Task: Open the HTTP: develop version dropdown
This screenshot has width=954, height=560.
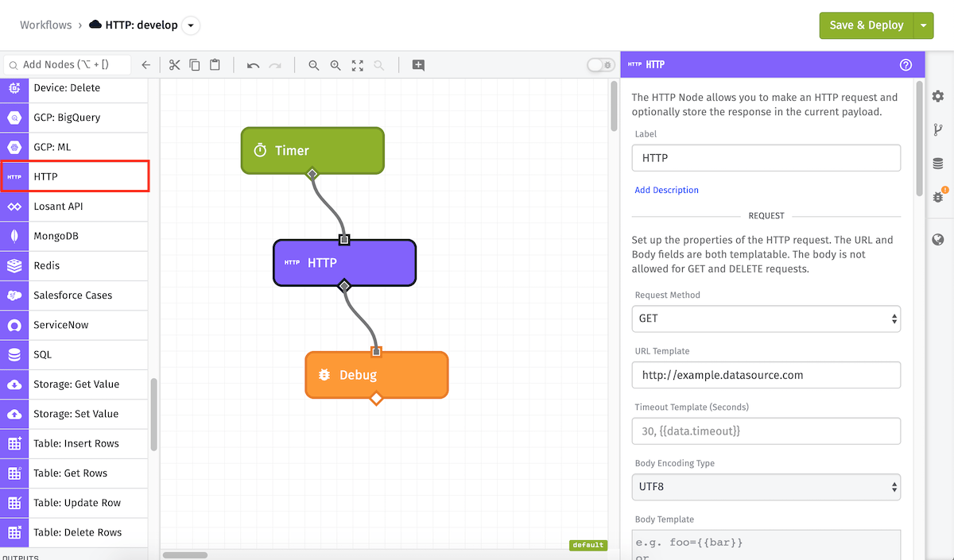Action: [x=190, y=25]
